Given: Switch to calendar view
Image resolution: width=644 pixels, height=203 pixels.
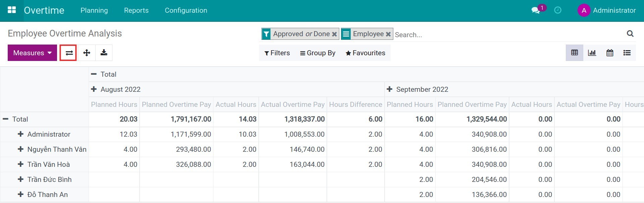Looking at the screenshot, I should click(610, 53).
